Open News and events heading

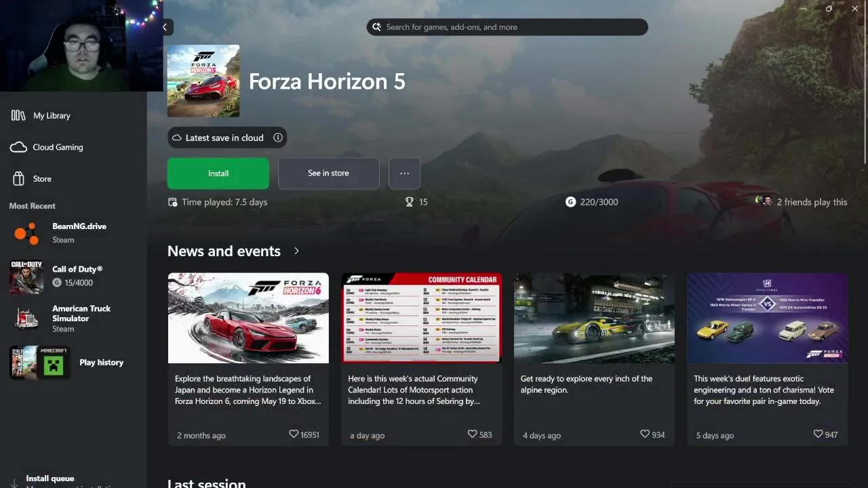coord(224,251)
